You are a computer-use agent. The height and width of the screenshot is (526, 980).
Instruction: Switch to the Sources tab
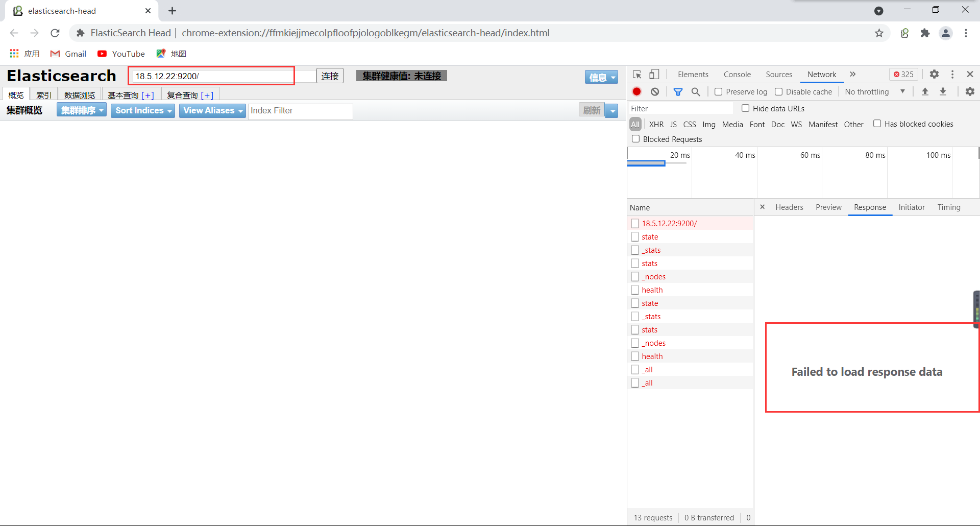point(779,75)
